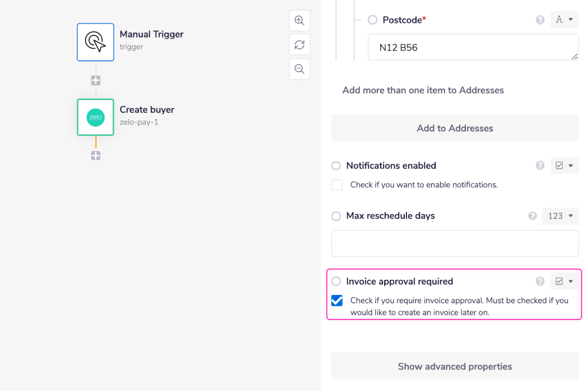Check the Notifications enabled checkbox

point(337,185)
